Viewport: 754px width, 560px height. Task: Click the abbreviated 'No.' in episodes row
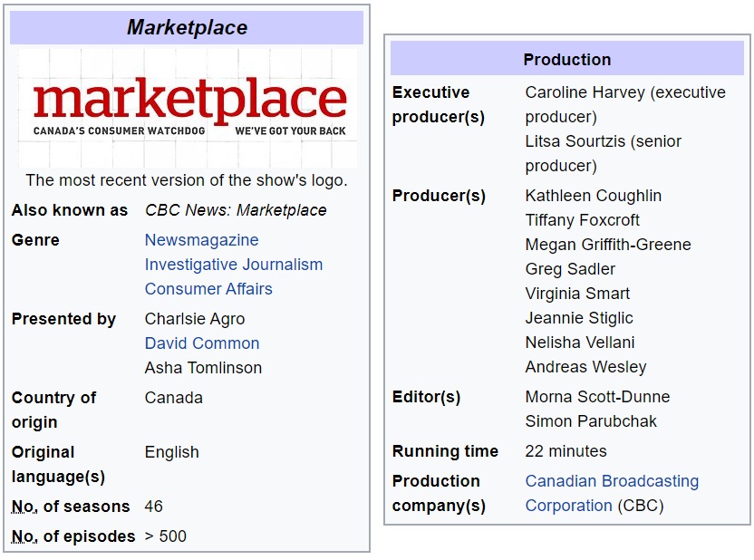(x=24, y=536)
